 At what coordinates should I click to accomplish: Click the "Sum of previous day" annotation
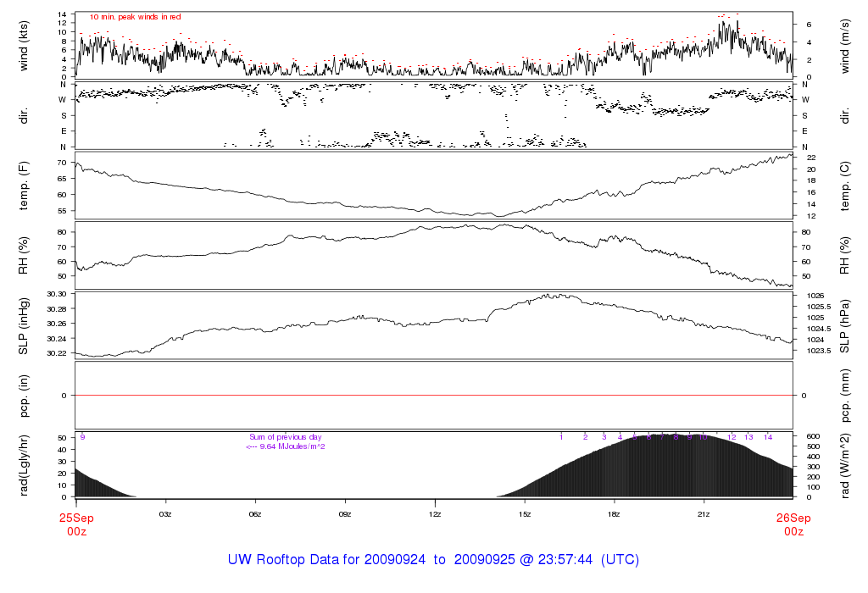[x=282, y=437]
